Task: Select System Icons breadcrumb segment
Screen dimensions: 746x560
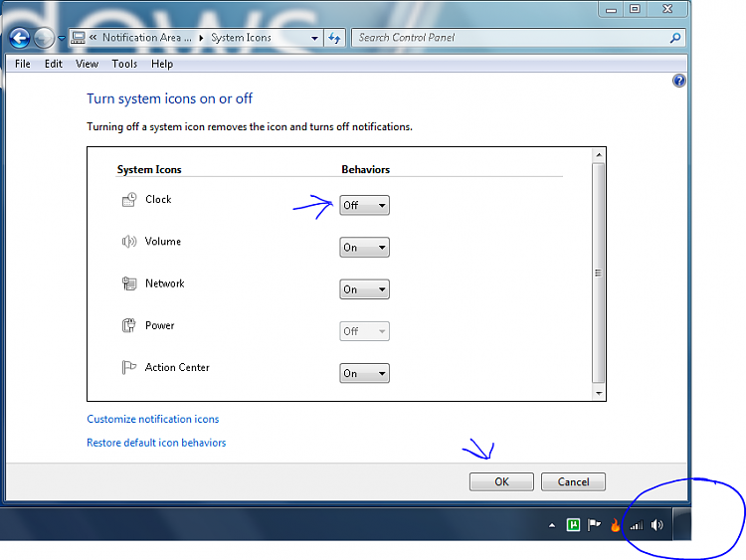Action: pyautogui.click(x=241, y=38)
